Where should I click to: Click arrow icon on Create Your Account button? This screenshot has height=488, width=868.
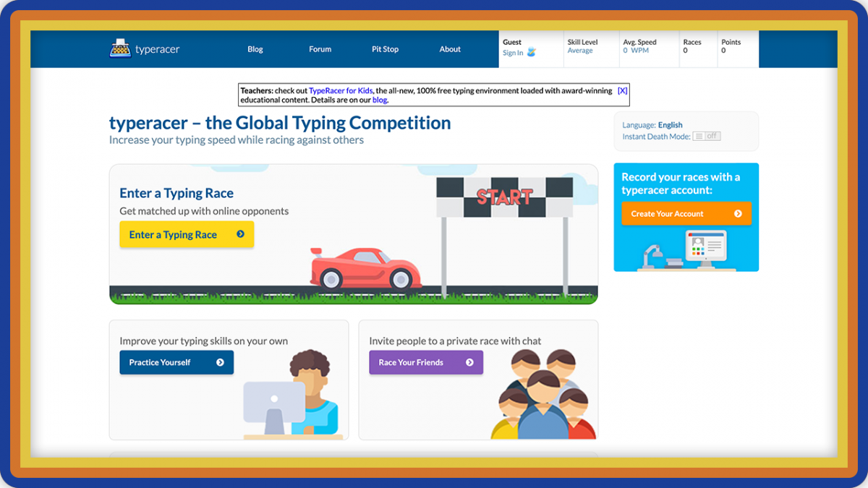(738, 213)
